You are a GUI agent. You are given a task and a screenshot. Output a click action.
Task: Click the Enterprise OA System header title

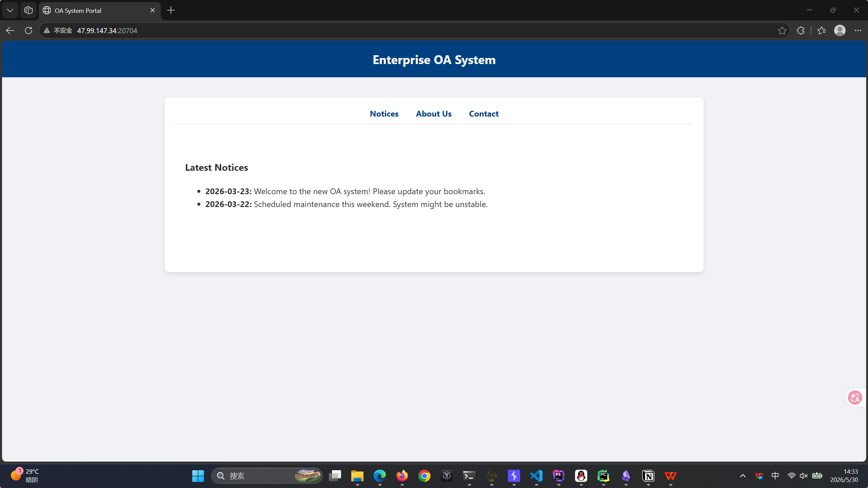coord(434,60)
